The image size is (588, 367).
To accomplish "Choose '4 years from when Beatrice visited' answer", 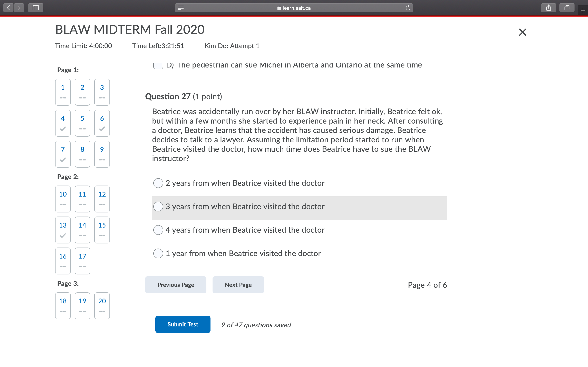I will 158,230.
